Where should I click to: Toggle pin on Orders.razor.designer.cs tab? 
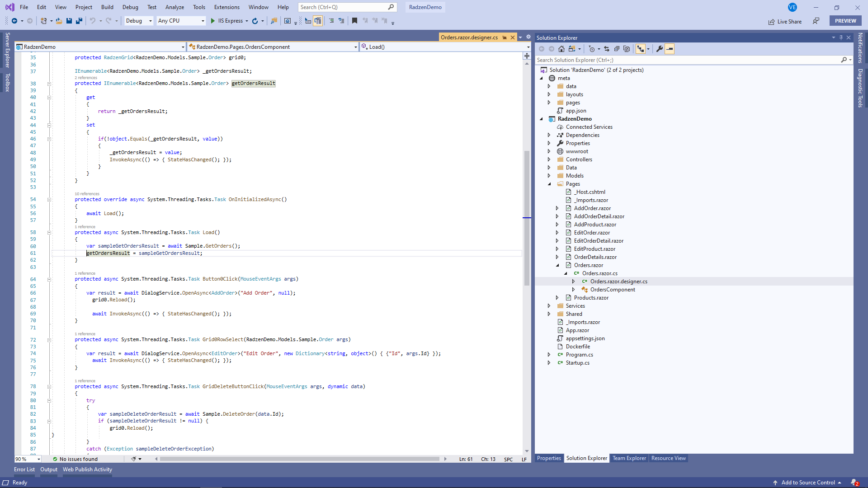click(x=505, y=38)
